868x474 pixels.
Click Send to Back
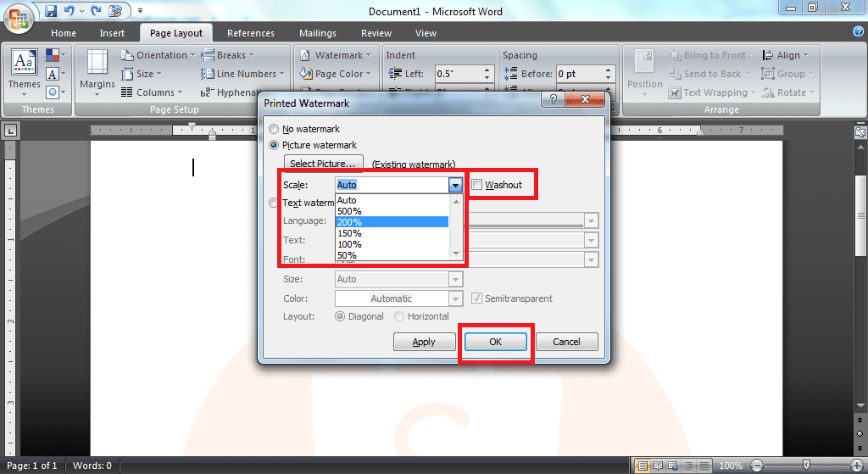point(709,74)
